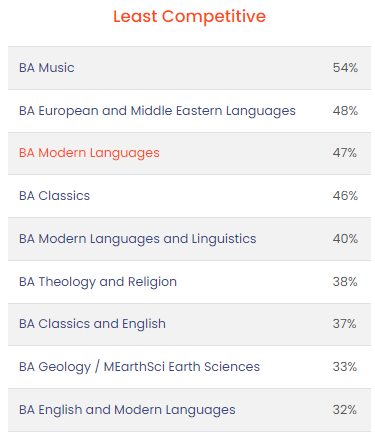Click the 48% acceptance rate value
Screen dimensions: 375x434
(x=345, y=111)
